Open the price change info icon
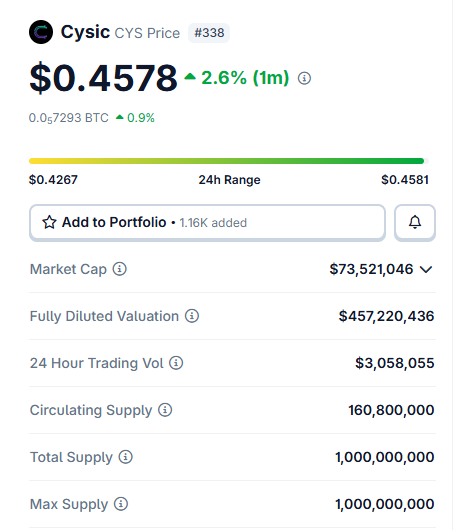The height and width of the screenshot is (530, 453). click(x=304, y=78)
